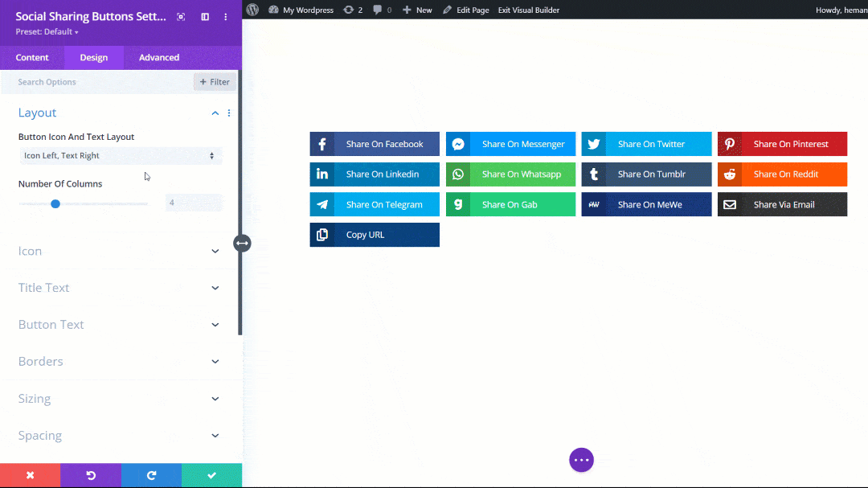Open My Wordpress admin bar menu
868x488 pixels.
[301, 10]
